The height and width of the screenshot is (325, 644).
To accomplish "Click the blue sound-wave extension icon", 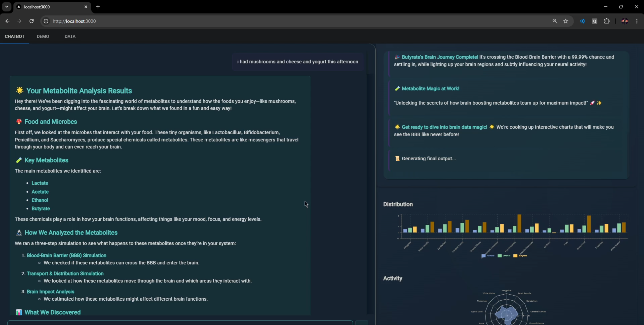I will coord(582,21).
